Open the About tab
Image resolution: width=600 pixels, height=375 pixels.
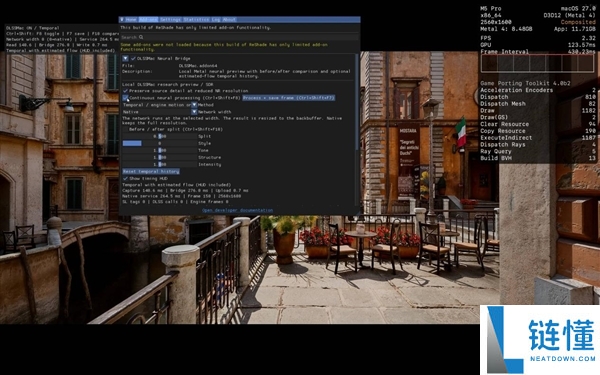229,20
